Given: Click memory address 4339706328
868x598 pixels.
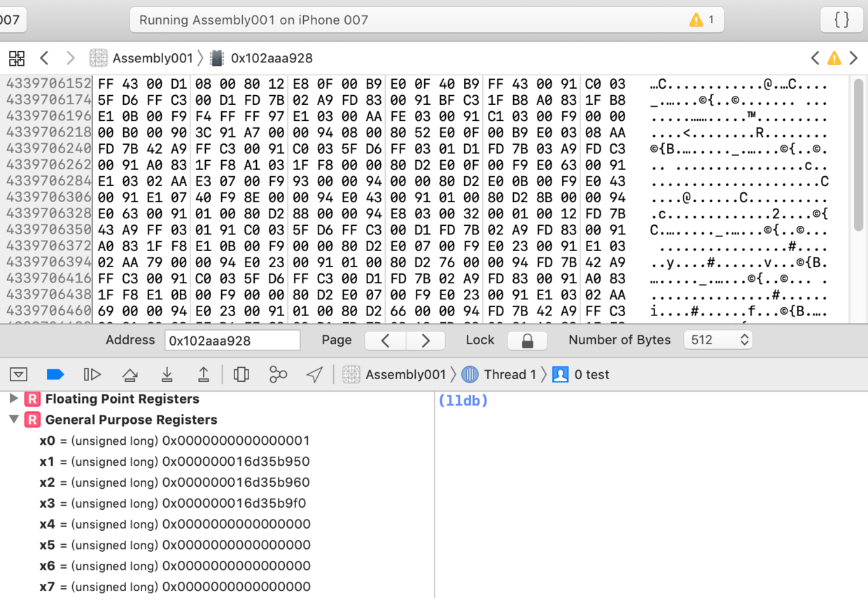Looking at the screenshot, I should coord(49,213).
